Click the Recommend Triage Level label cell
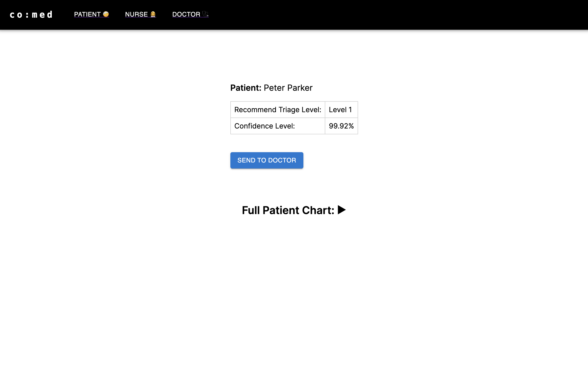Image resolution: width=588 pixels, height=379 pixels. tap(277, 109)
